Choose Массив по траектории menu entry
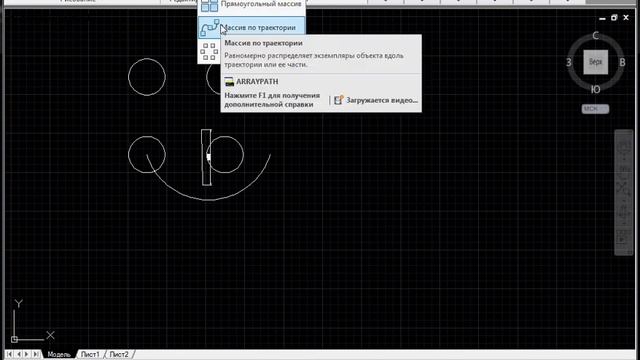640x360 pixels. pyautogui.click(x=251, y=28)
